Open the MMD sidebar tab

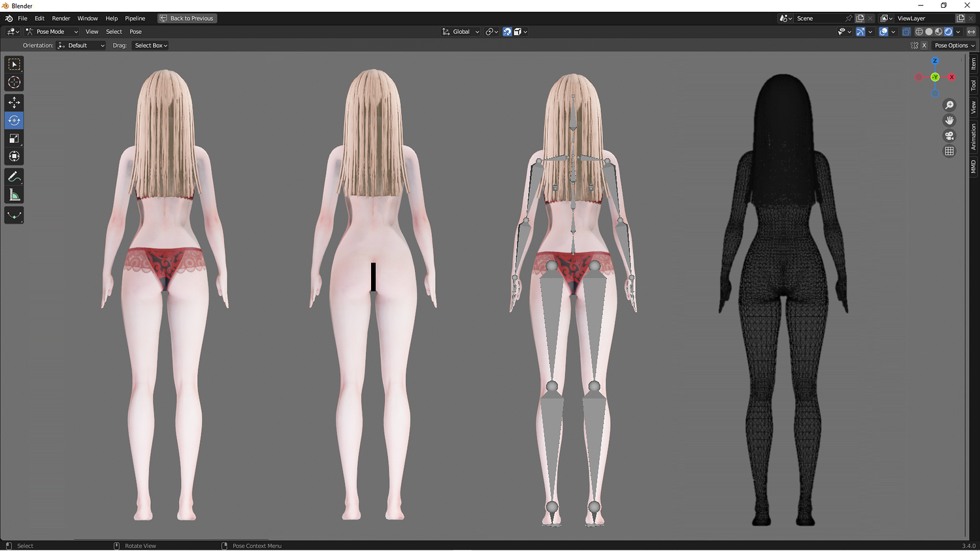(973, 166)
